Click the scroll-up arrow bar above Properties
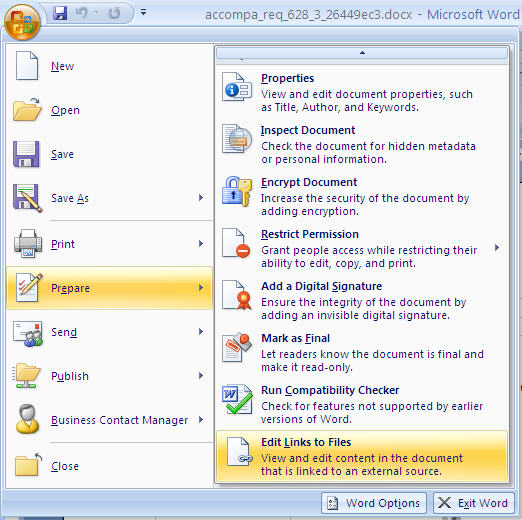Screen dimensions: 522x520 362,53
